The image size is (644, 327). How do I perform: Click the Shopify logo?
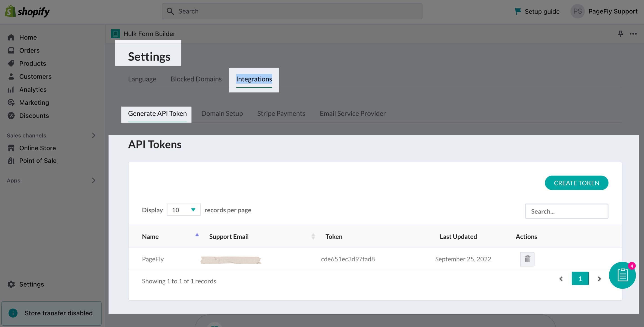click(x=27, y=11)
